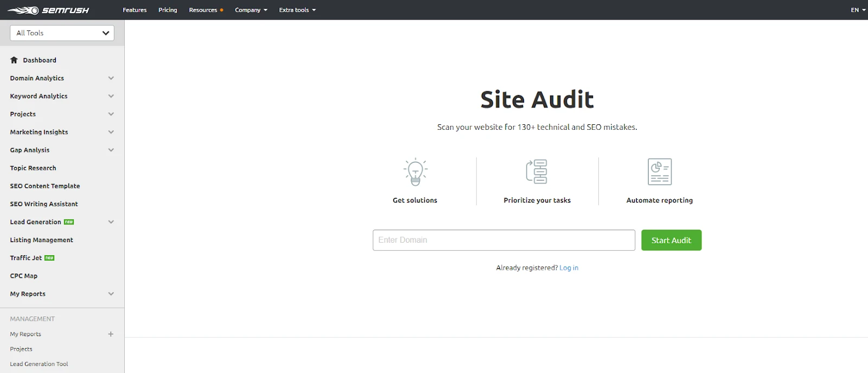Open the Features menu item

(135, 10)
